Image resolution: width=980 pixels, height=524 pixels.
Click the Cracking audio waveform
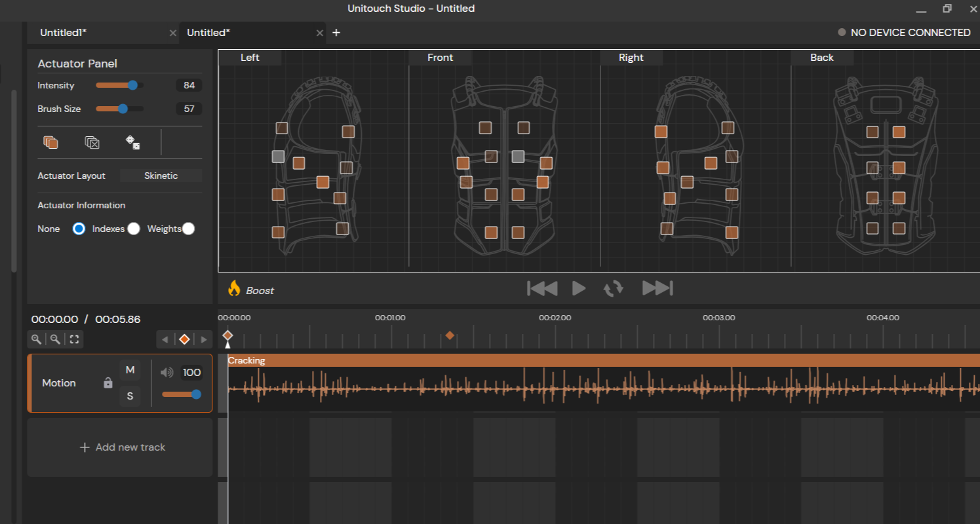point(604,389)
